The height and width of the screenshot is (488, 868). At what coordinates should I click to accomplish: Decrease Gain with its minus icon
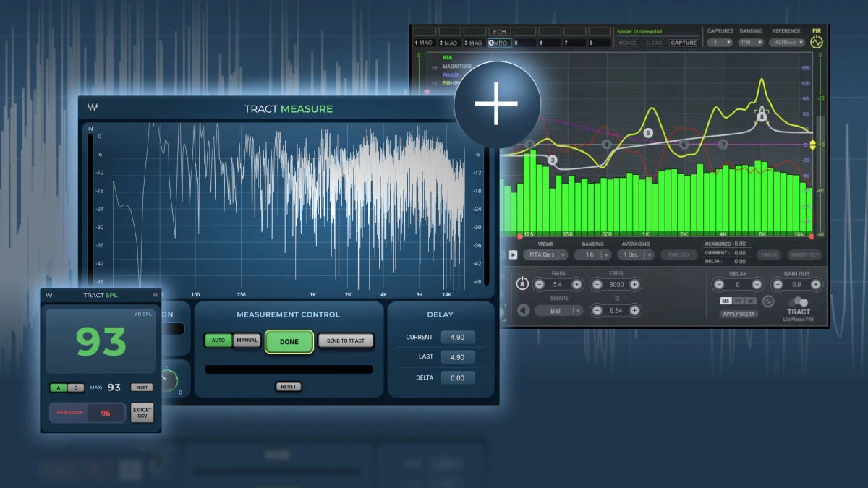[539, 285]
